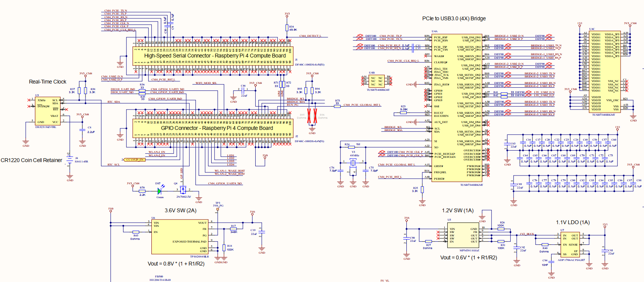The width and height of the screenshot is (644, 282).
Task: Select resistor R23 9.09K
Action: [403, 113]
